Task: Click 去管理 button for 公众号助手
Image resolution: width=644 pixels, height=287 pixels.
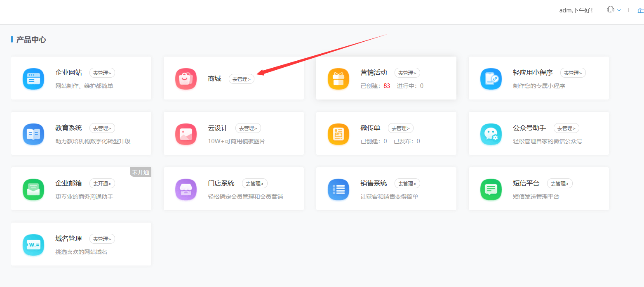Action: [566, 128]
